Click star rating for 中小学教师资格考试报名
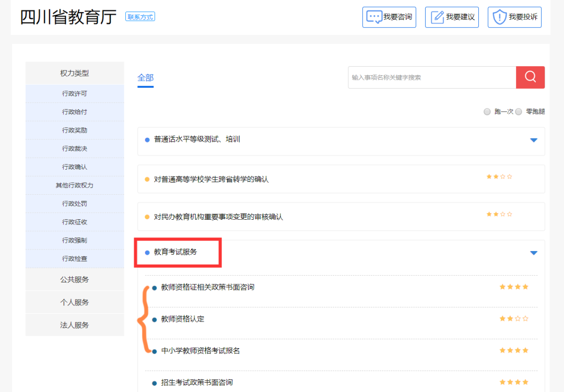564x392 pixels. click(x=514, y=350)
